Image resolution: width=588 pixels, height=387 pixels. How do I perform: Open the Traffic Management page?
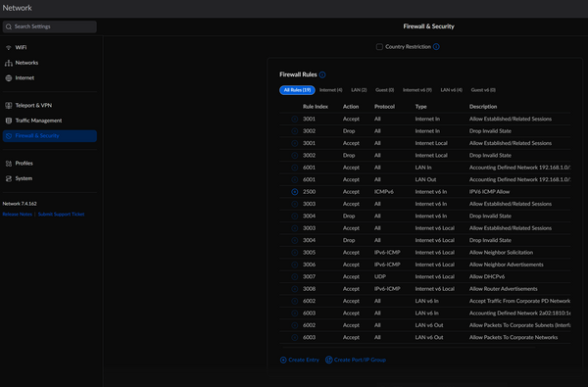coord(38,121)
